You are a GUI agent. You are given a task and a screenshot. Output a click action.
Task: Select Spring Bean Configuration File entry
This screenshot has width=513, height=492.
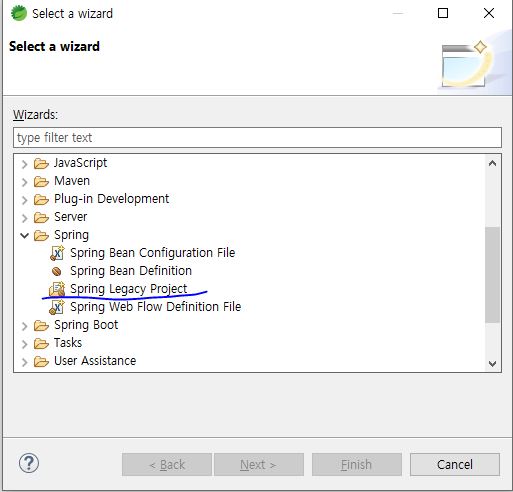click(153, 253)
